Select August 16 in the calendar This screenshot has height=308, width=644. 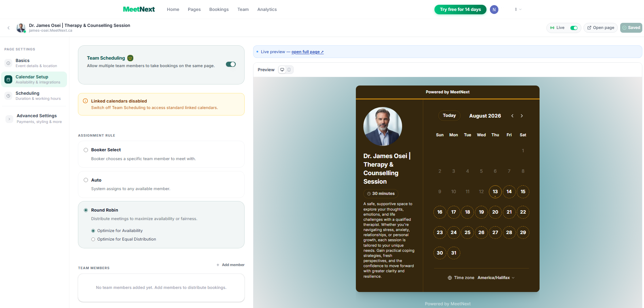click(x=440, y=212)
